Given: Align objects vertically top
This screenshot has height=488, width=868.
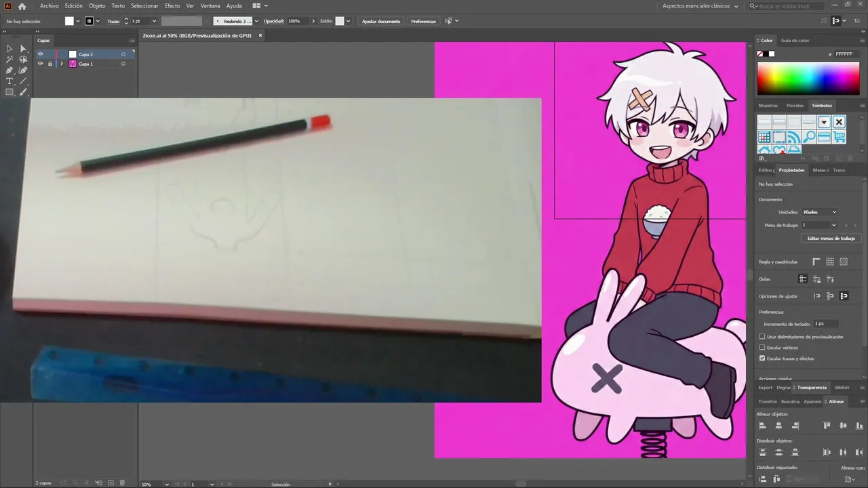Looking at the screenshot, I should (x=827, y=426).
